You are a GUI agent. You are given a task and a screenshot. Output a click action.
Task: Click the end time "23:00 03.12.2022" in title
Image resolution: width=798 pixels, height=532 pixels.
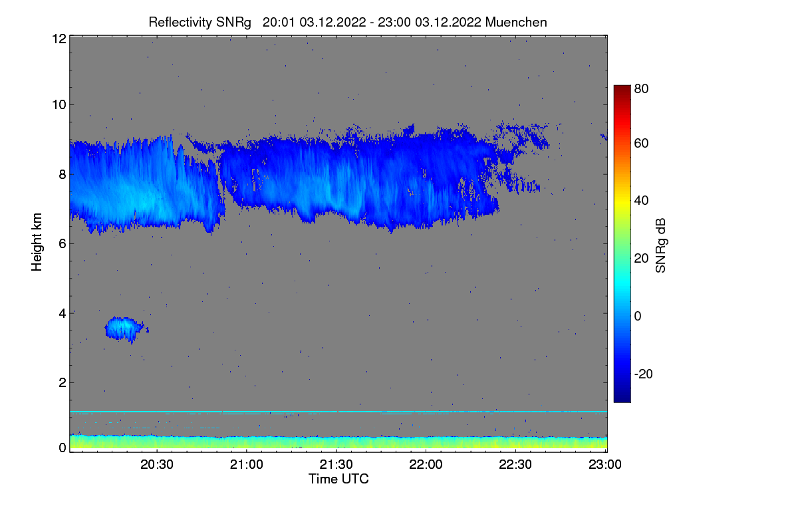[429, 22]
